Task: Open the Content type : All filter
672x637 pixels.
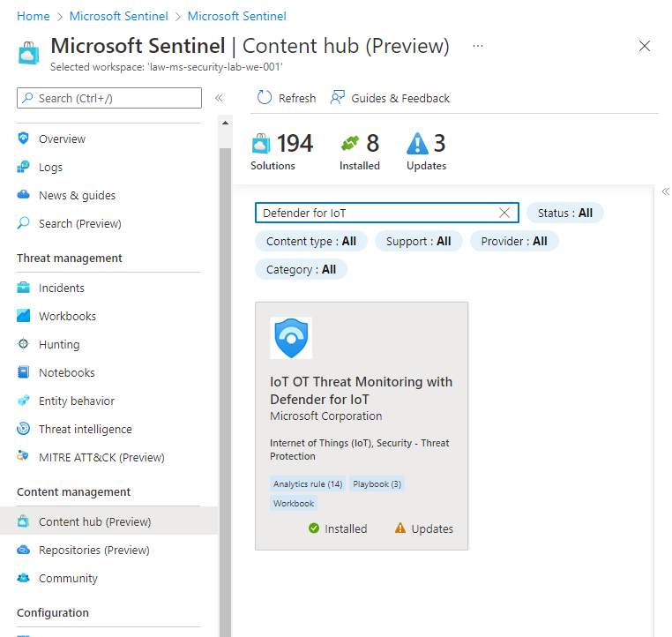Action: [x=311, y=241]
